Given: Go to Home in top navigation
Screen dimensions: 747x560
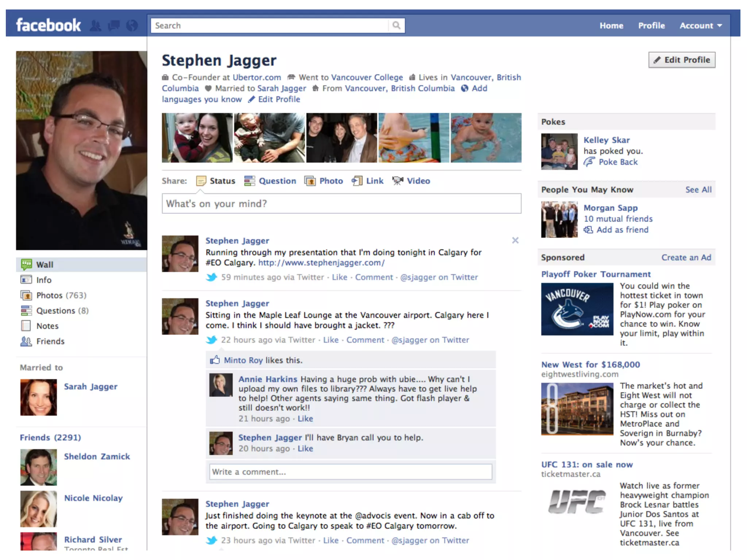Looking at the screenshot, I should 611,26.
